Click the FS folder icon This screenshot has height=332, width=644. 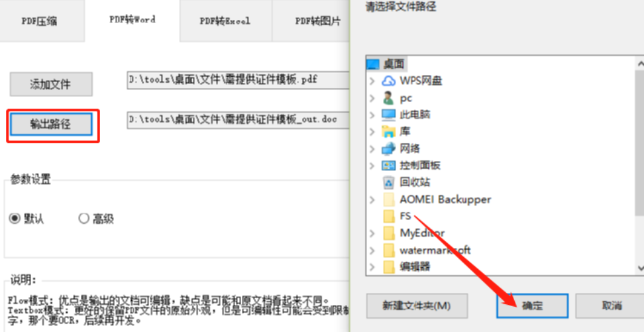388,216
